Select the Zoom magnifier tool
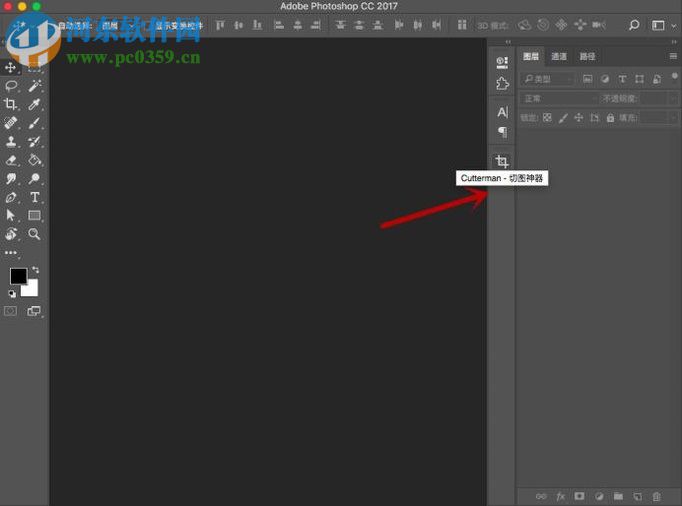Viewport: 682px width, 506px height. tap(34, 234)
